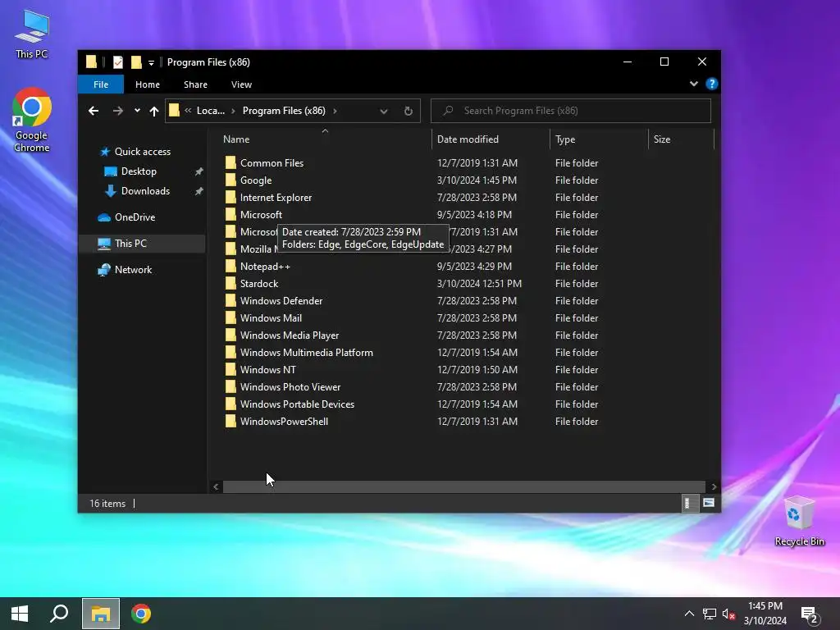This screenshot has height=630, width=840.
Task: Select Quick access in navigation pane
Action: 143,152
